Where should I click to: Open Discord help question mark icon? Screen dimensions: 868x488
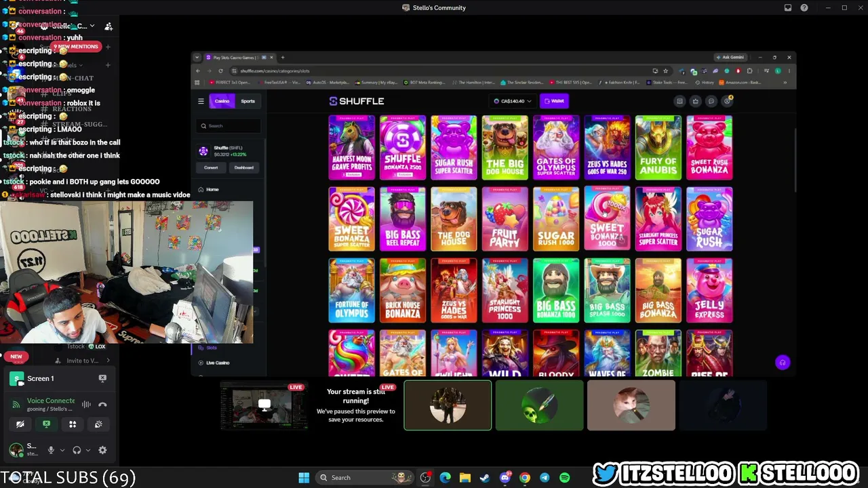click(804, 8)
